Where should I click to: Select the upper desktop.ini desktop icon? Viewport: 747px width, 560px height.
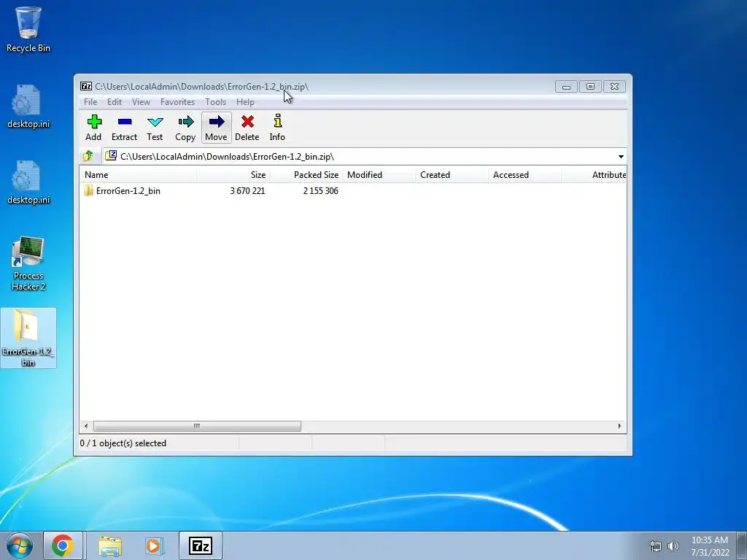tap(28, 106)
